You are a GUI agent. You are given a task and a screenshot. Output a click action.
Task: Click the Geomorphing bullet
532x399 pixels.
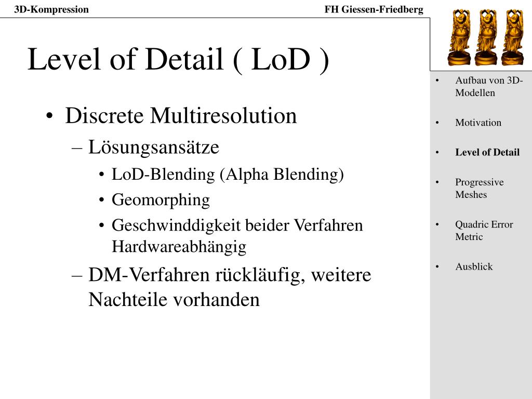[x=161, y=200]
